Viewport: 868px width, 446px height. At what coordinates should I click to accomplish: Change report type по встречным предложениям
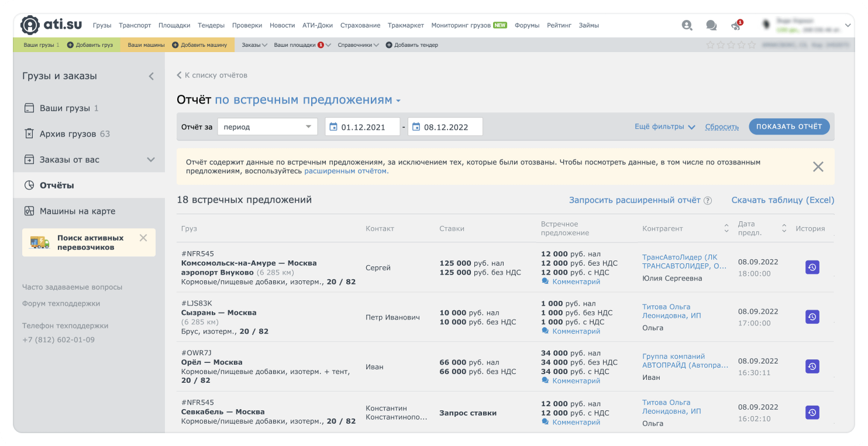pyautogui.click(x=307, y=100)
